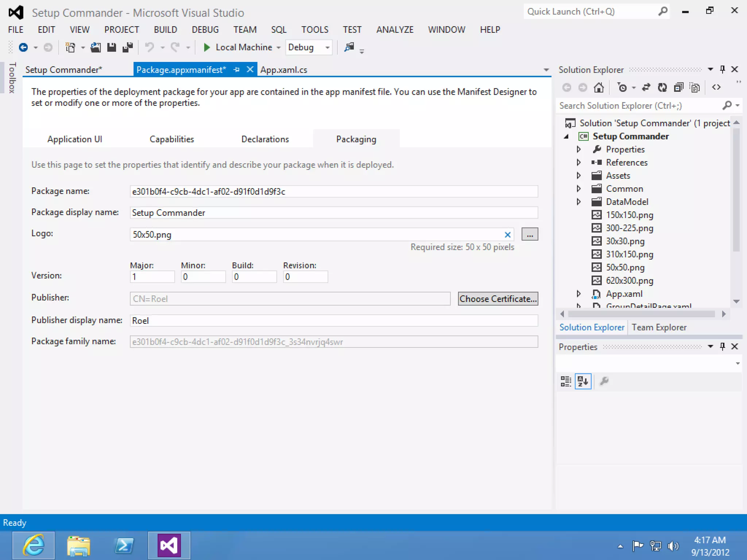Start debugging with green play arrow
Image resolution: width=747 pixels, height=560 pixels.
tap(207, 47)
